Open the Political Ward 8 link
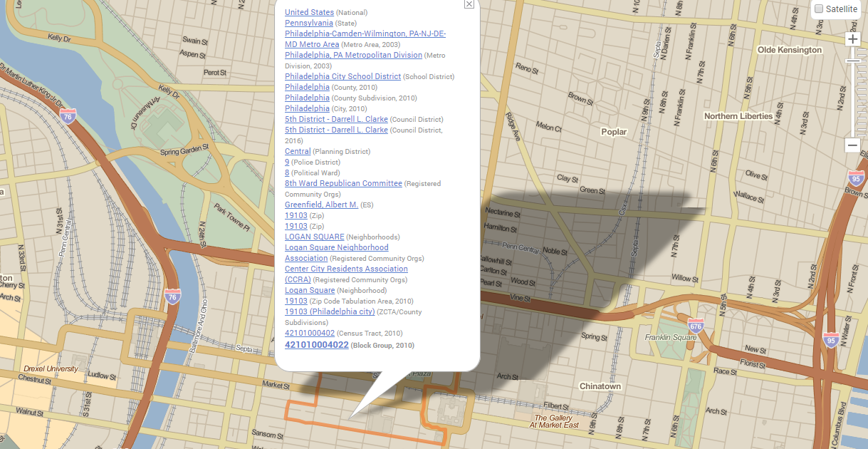Screen dimensions: 868x449 (287, 172)
